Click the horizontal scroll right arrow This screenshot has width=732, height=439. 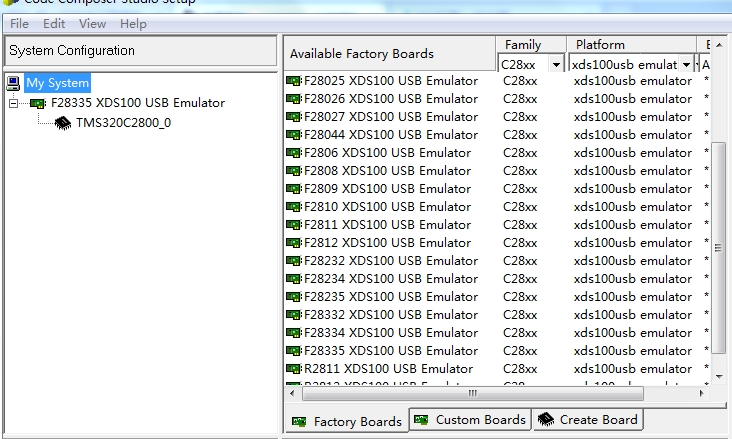tap(701, 393)
